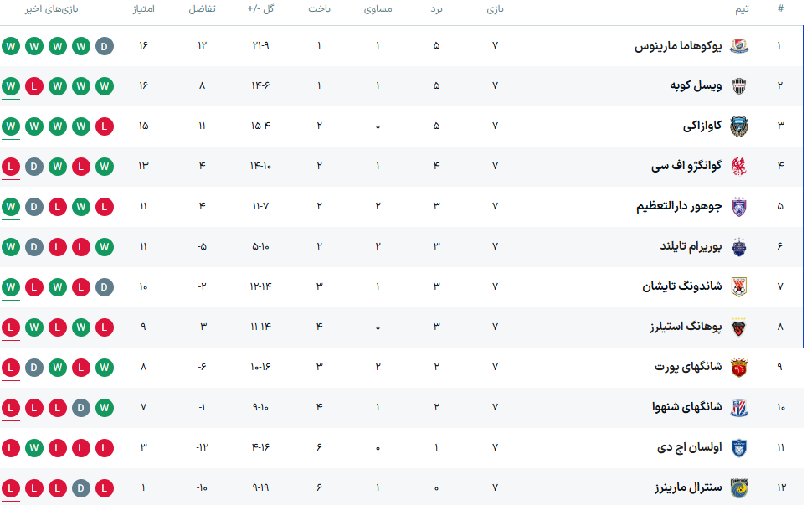Click the Yokohama Marinos club logo
Viewport: 812px width, 505px height.
click(x=739, y=46)
